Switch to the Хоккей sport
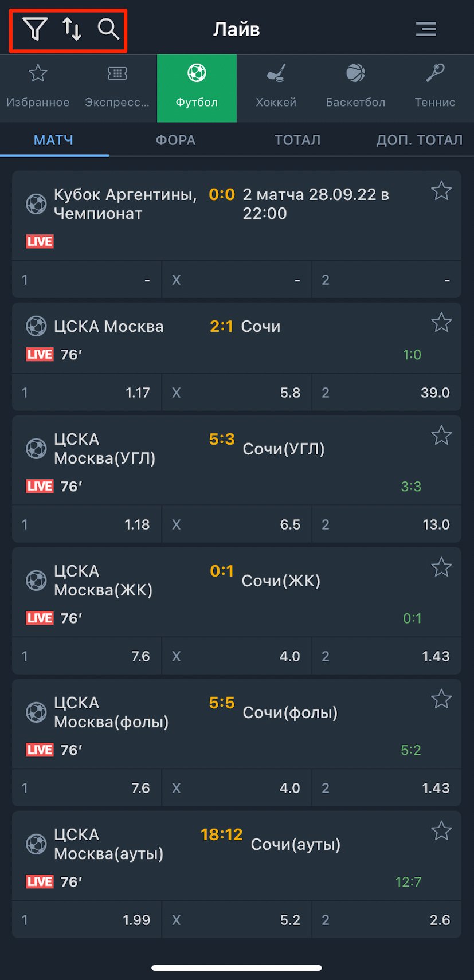 pos(276,88)
